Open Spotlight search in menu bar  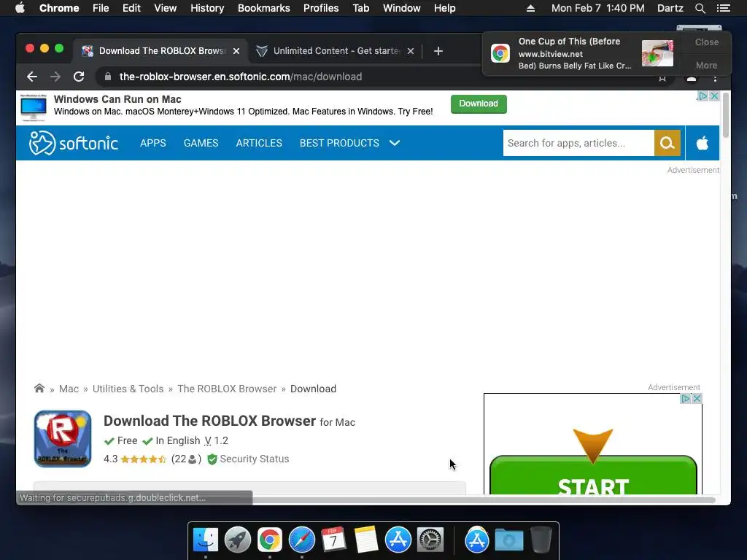pos(700,8)
